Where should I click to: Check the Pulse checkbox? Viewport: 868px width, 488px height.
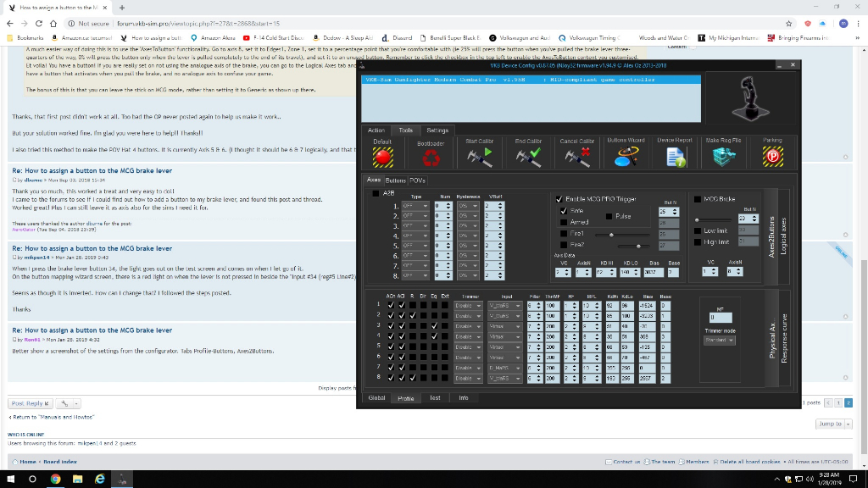click(x=608, y=216)
